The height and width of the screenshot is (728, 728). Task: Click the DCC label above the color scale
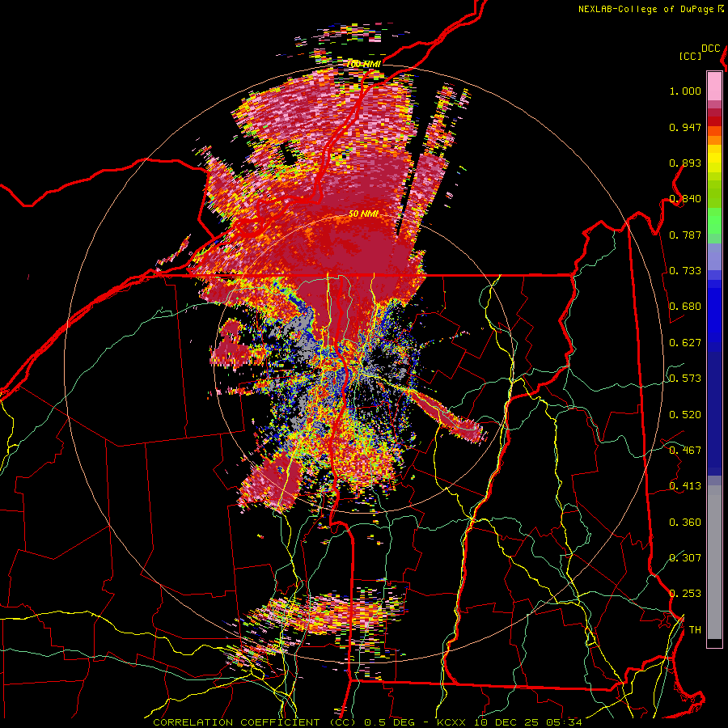coord(710,49)
